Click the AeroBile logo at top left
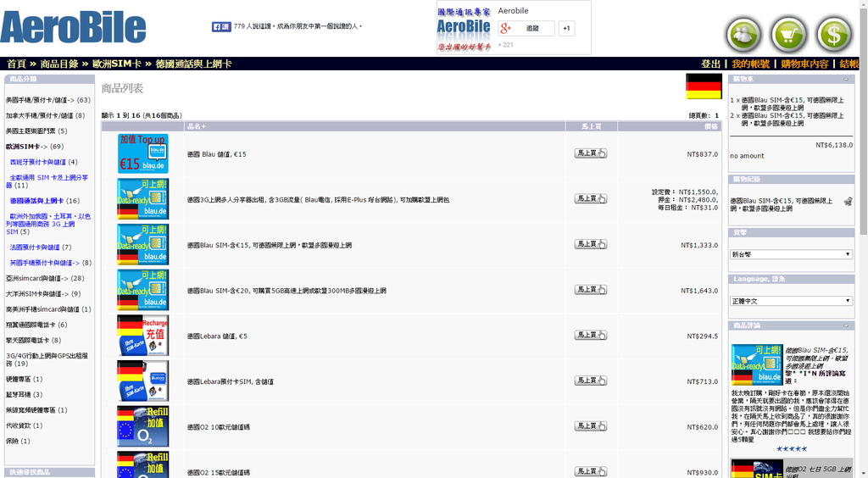 (73, 26)
